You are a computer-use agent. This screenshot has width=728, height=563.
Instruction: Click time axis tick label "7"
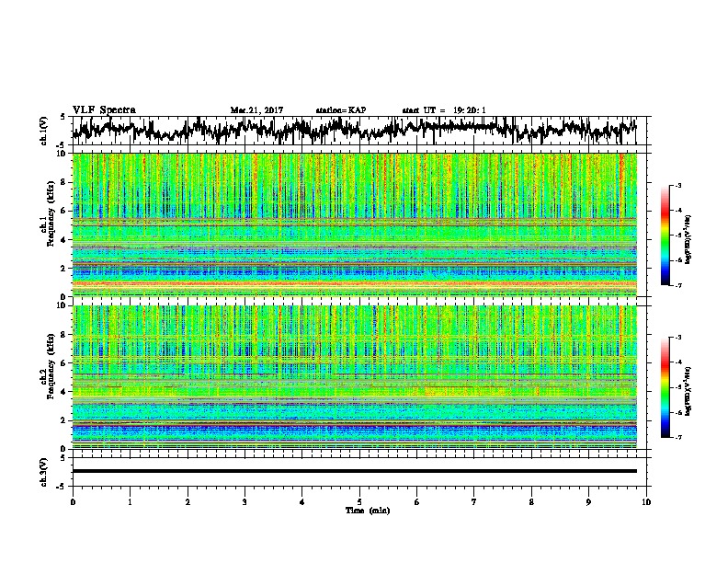tap(474, 501)
